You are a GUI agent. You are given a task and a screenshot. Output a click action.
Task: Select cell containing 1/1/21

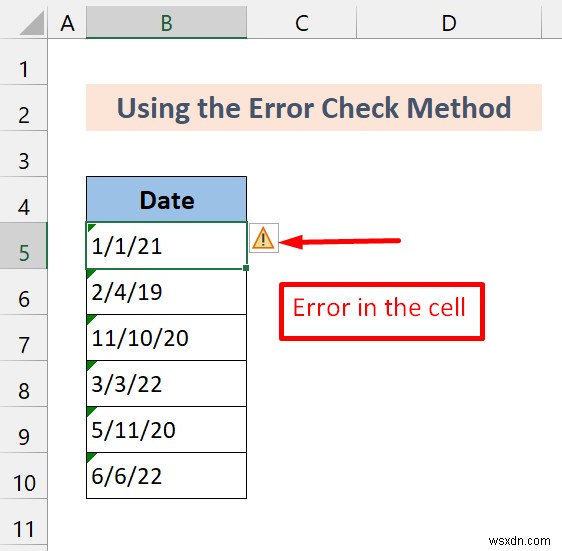coord(166,246)
